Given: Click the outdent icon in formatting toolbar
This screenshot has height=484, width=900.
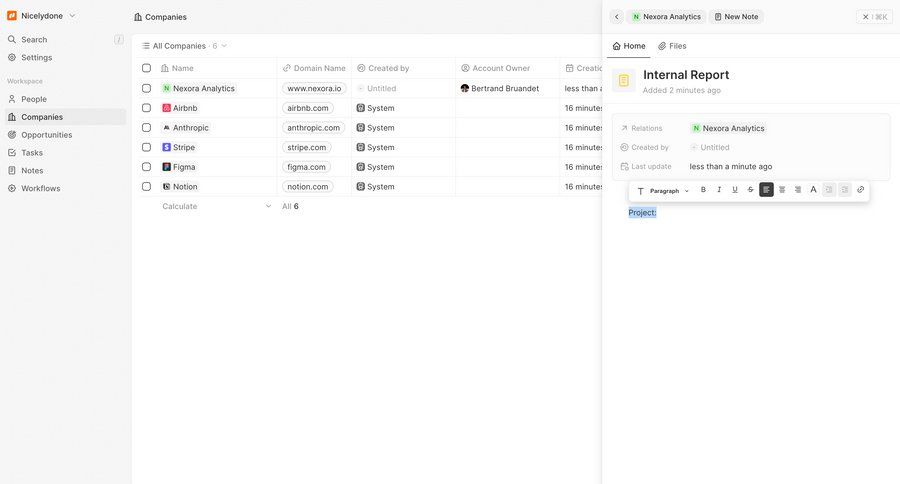Looking at the screenshot, I should (x=845, y=189).
